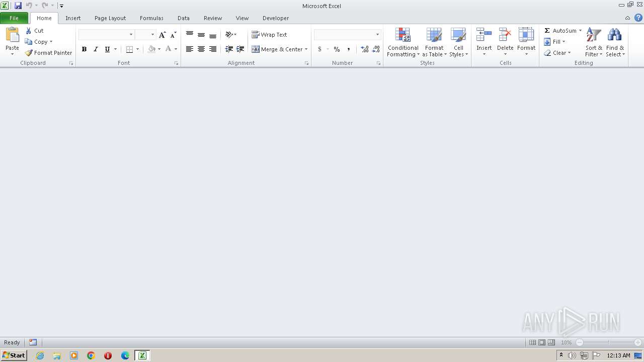
Task: Click the 10% zoom level indicator
Action: pos(566,342)
